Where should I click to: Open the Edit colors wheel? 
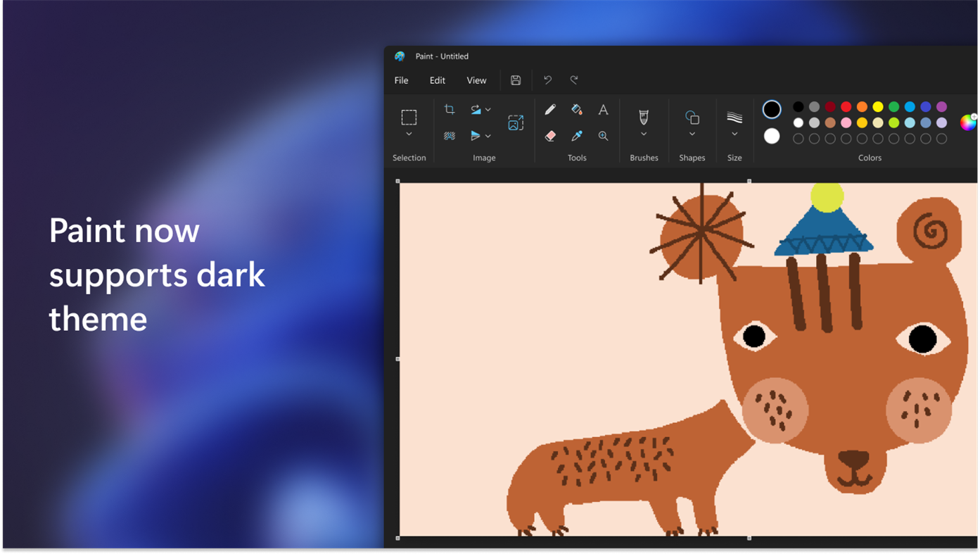(968, 122)
